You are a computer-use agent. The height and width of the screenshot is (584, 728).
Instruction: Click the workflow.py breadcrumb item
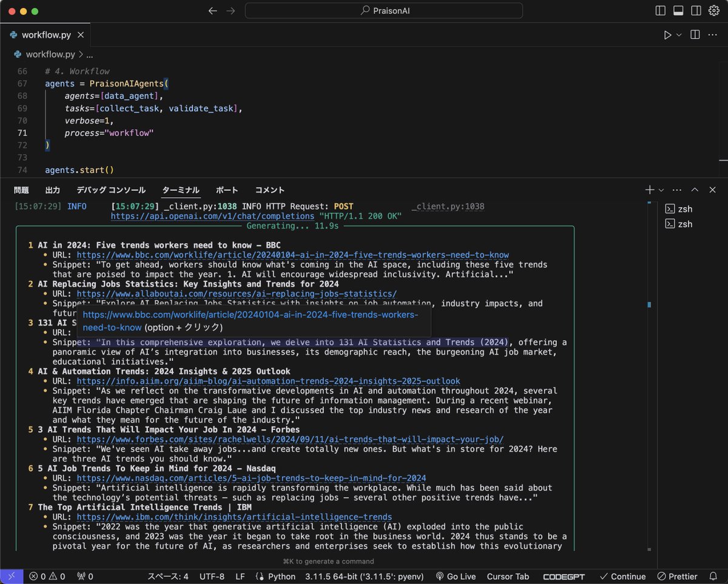[x=50, y=55]
